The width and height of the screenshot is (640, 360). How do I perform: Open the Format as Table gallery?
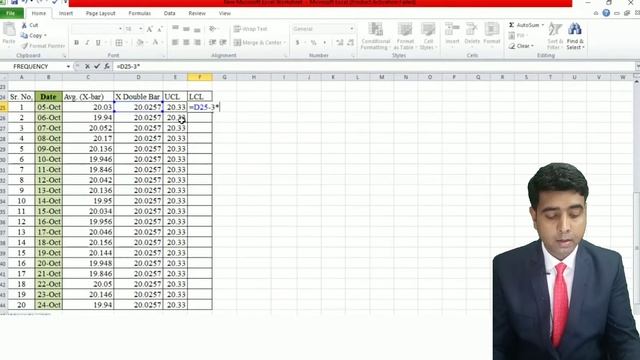(405, 36)
